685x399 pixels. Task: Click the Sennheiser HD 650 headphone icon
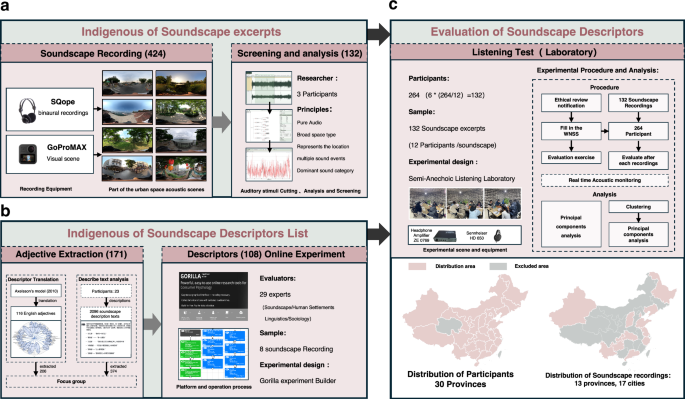coord(497,236)
